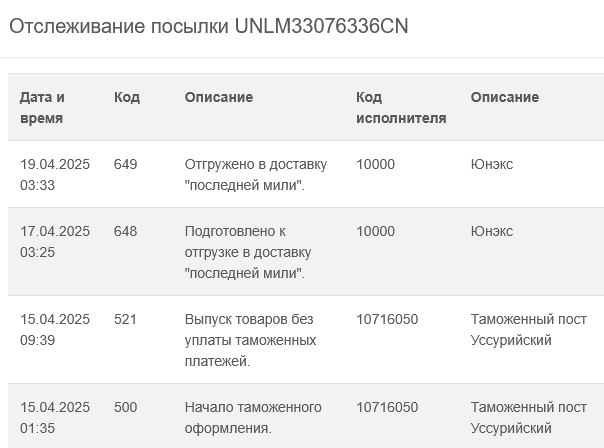Viewport: 604px width, 448px height.
Task: Click "Юнэкс" in the code 649 row
Action: [x=492, y=164]
